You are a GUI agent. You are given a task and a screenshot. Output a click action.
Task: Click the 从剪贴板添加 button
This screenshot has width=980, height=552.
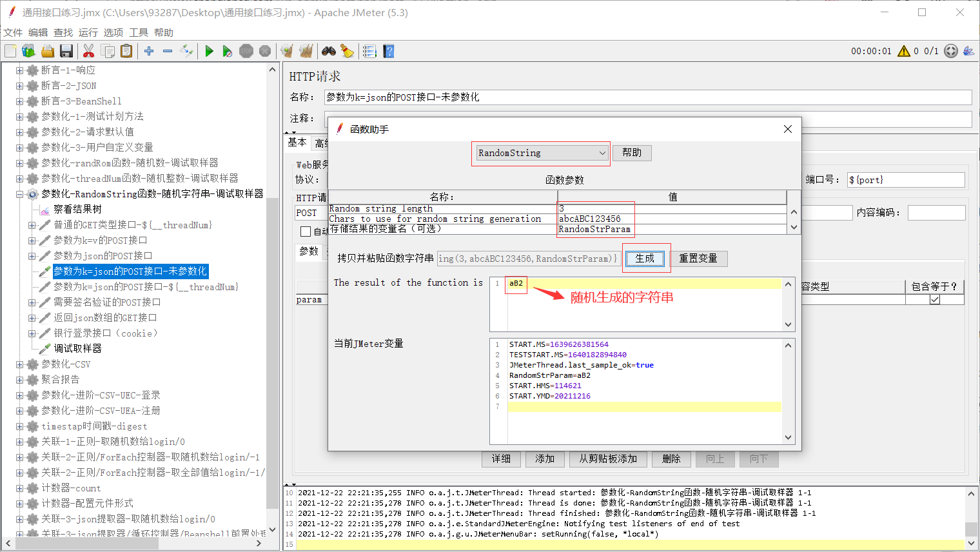point(608,459)
